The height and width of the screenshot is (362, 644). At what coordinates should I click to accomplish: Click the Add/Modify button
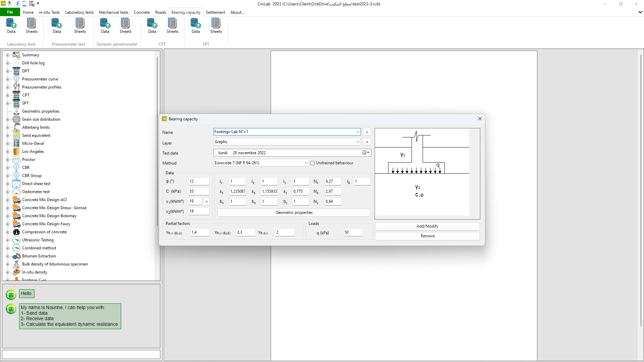point(427,226)
